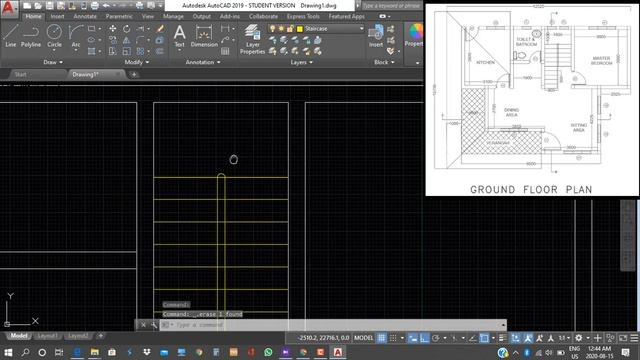Click the Plot printer icon in quick access toolbar
This screenshot has height=360, width=640.
[x=95, y=6]
